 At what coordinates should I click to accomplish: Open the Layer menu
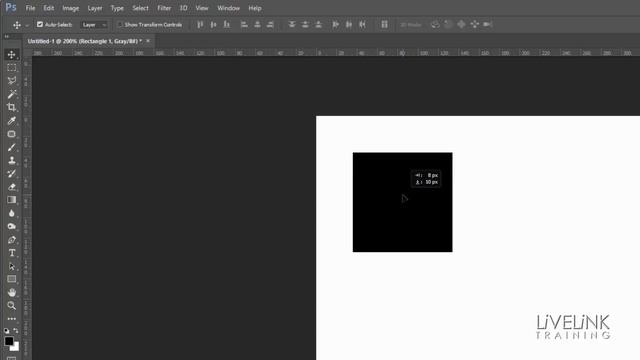(95, 8)
